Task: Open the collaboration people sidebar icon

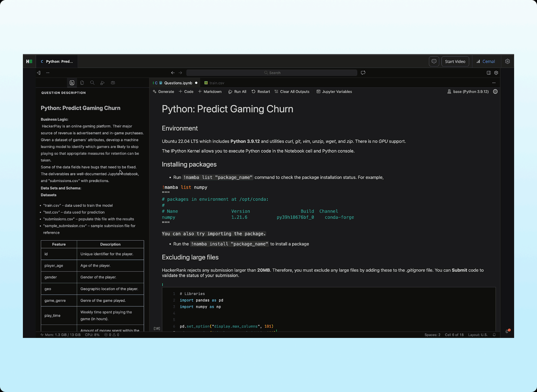Action: coord(113,83)
